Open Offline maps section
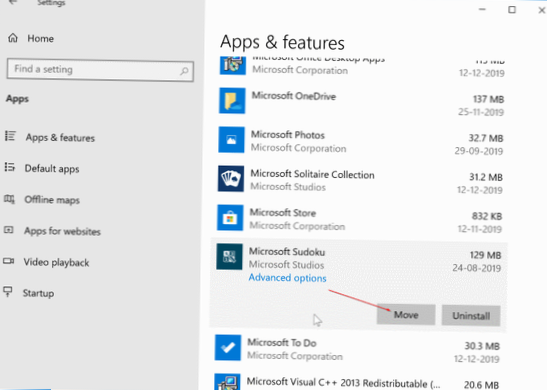 [x=52, y=200]
